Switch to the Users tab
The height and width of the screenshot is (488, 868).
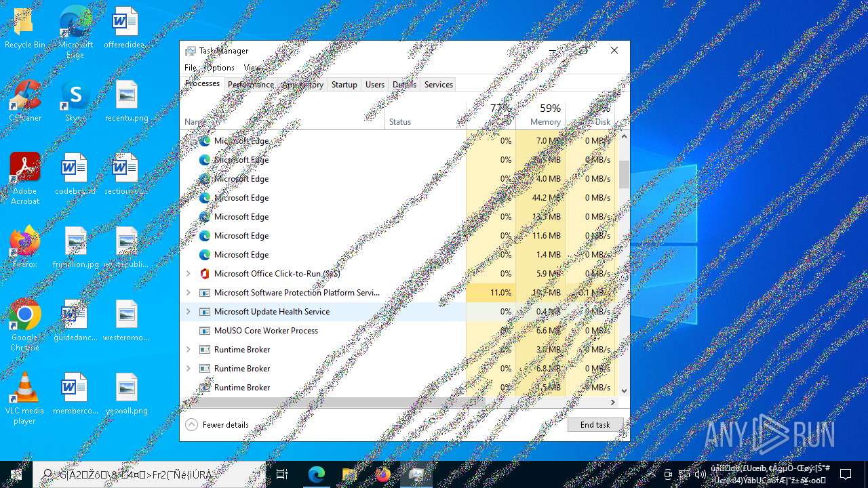click(x=375, y=85)
